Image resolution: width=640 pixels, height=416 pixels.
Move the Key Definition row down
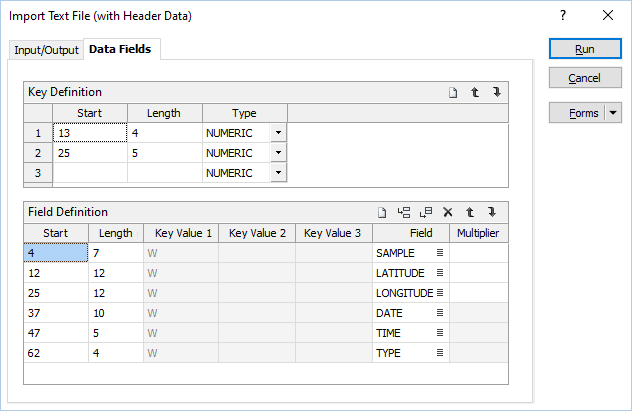click(x=496, y=93)
